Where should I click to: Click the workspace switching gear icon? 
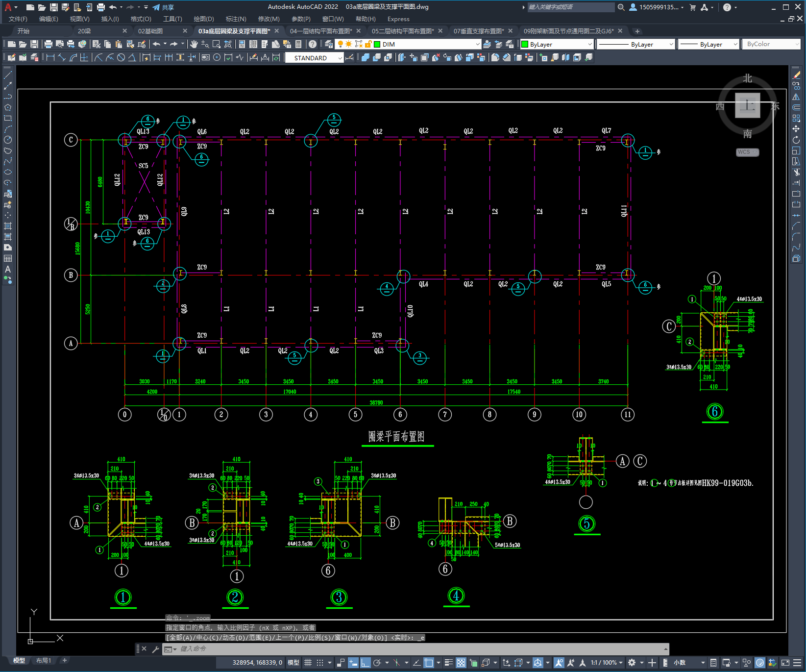pyautogui.click(x=632, y=663)
